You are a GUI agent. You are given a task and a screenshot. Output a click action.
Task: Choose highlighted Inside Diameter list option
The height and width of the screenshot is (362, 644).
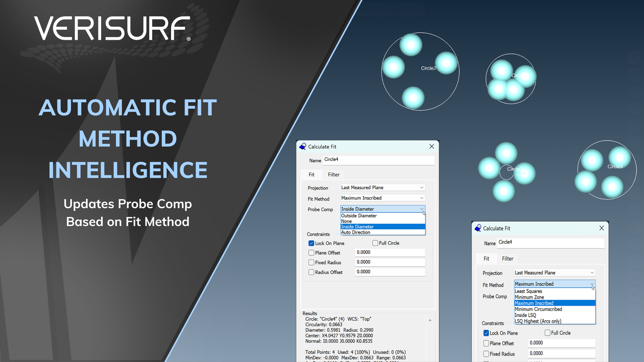pyautogui.click(x=383, y=227)
